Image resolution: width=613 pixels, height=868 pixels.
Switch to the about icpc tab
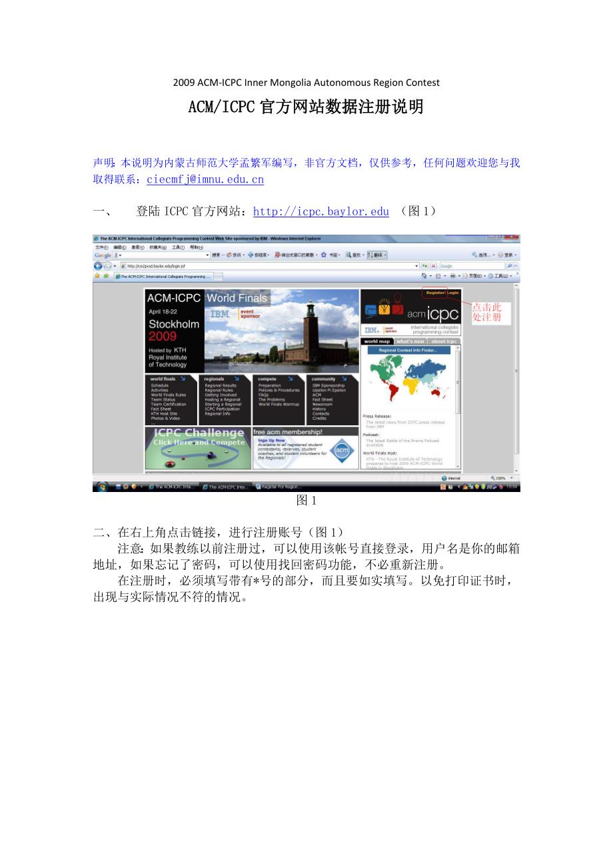(x=444, y=341)
